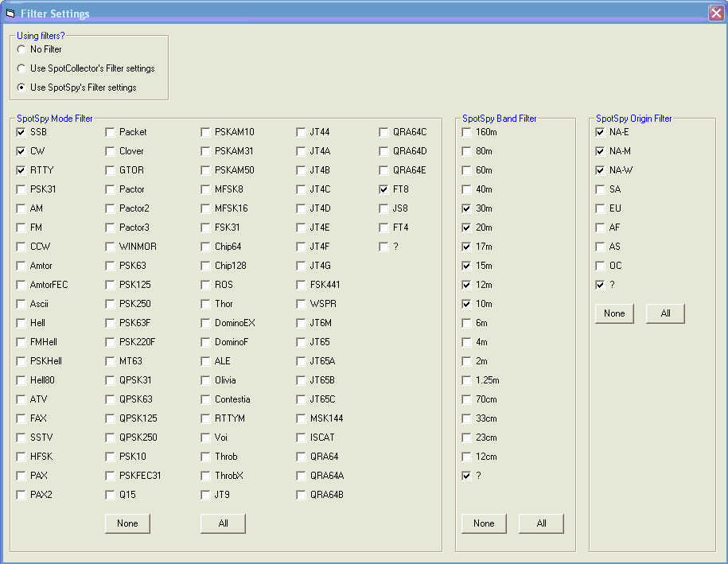Uncheck the 10m band box

(x=466, y=304)
